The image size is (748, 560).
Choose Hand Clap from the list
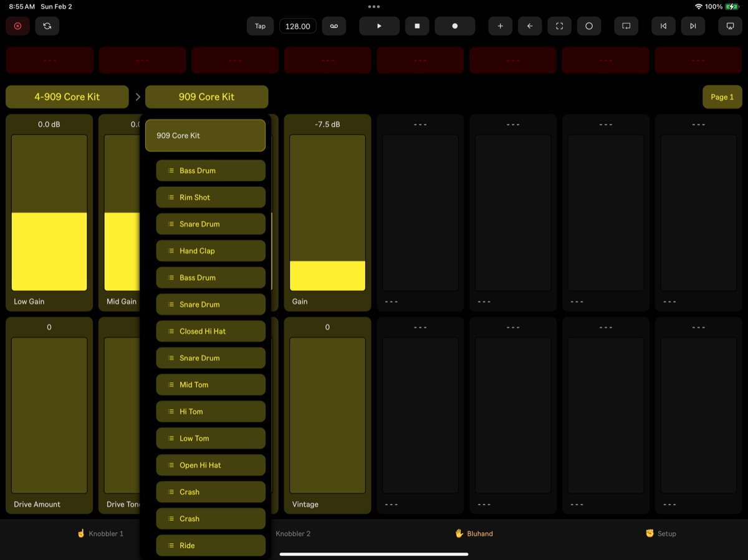click(x=211, y=251)
